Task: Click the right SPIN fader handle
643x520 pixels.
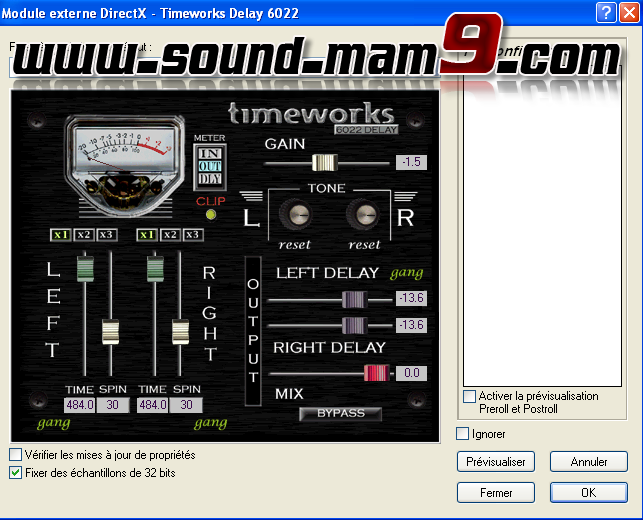Action: click(180, 331)
